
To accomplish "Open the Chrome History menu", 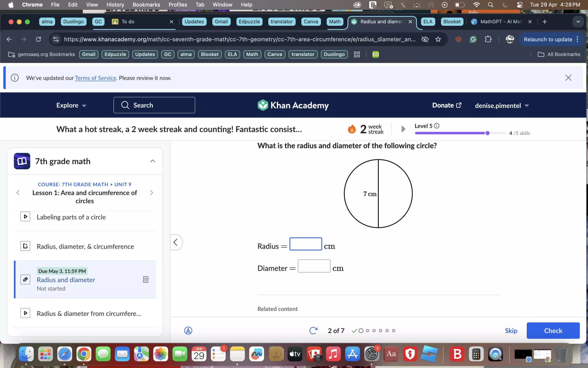I will [115, 5].
